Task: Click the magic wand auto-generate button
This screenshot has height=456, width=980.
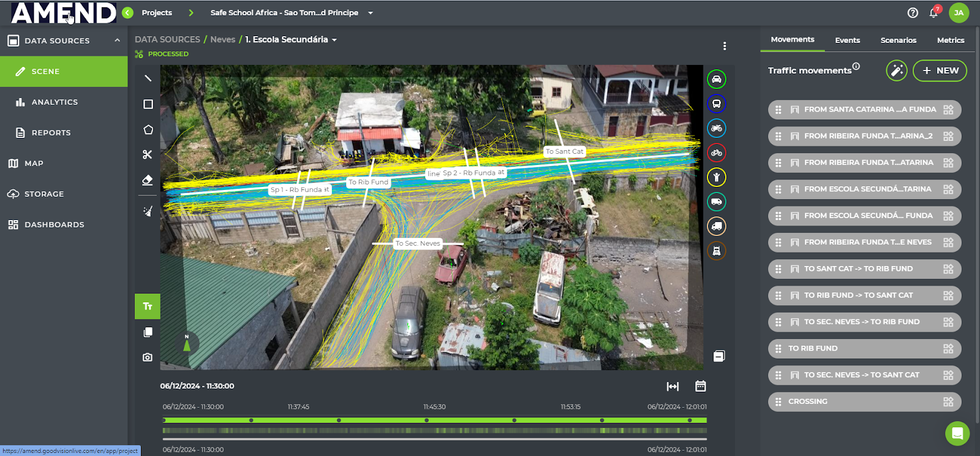Action: [897, 70]
